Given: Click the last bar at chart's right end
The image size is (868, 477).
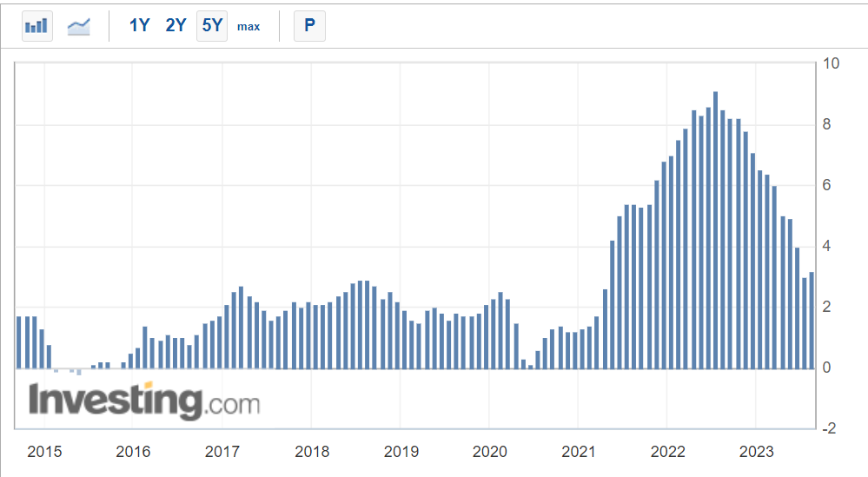Looking at the screenshot, I should [x=812, y=321].
